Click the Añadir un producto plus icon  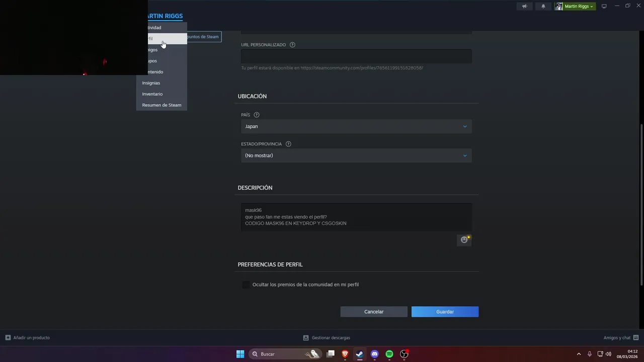(x=8, y=338)
